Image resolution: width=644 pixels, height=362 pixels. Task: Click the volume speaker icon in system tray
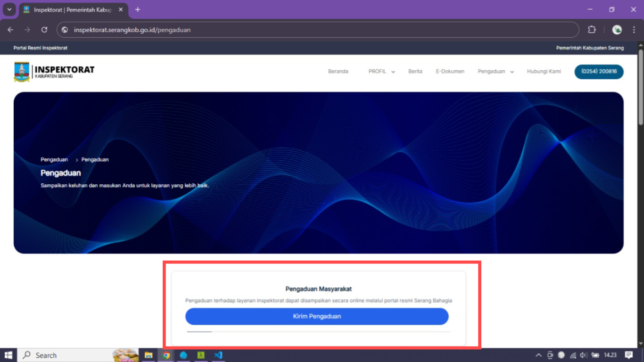pos(584,355)
